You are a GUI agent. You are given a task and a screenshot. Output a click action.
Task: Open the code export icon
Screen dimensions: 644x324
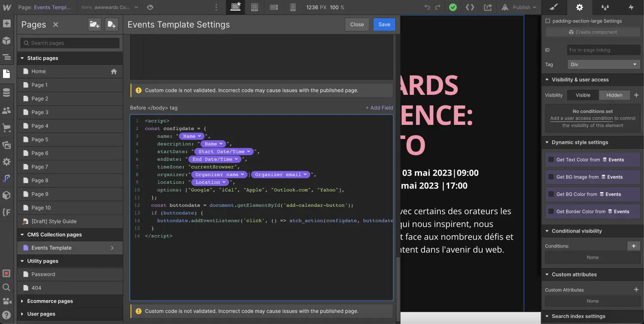pyautogui.click(x=470, y=7)
